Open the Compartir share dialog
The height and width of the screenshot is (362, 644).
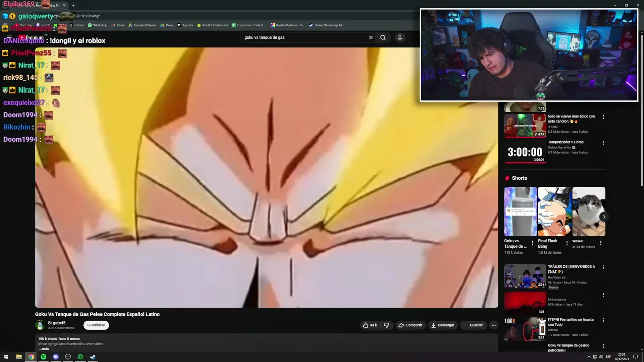point(410,325)
